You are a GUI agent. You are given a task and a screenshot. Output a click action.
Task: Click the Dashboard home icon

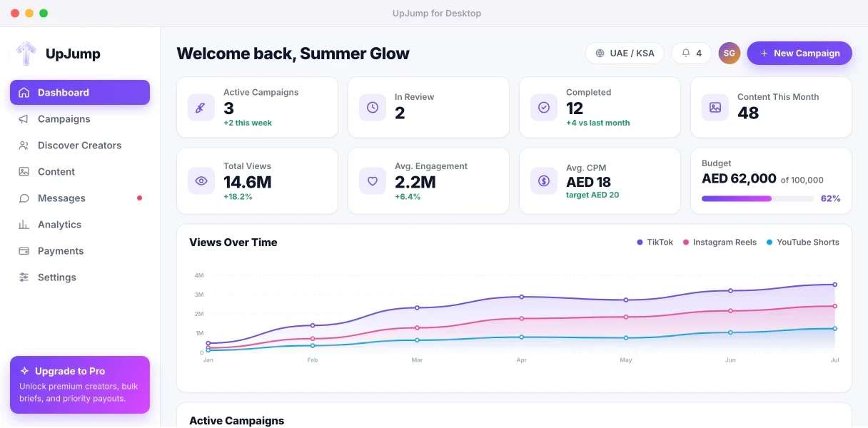(24, 93)
